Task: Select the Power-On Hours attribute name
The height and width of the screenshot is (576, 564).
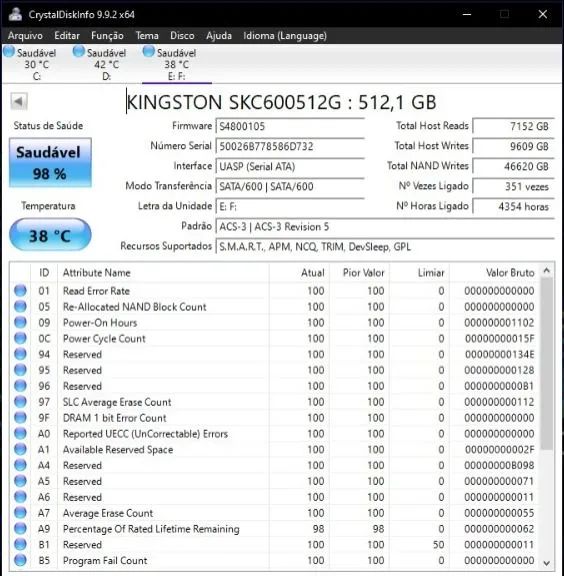Action: pos(100,323)
